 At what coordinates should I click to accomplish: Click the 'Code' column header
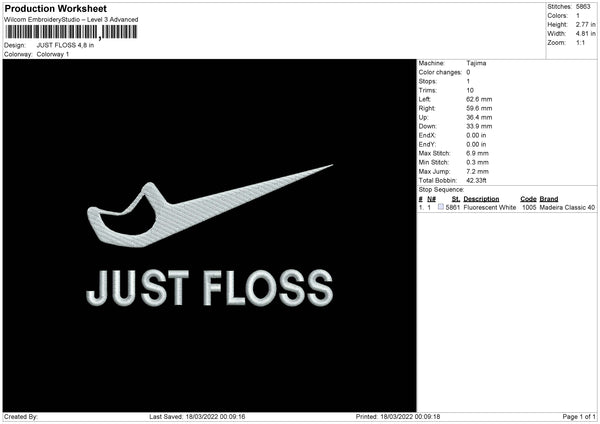[x=528, y=199]
